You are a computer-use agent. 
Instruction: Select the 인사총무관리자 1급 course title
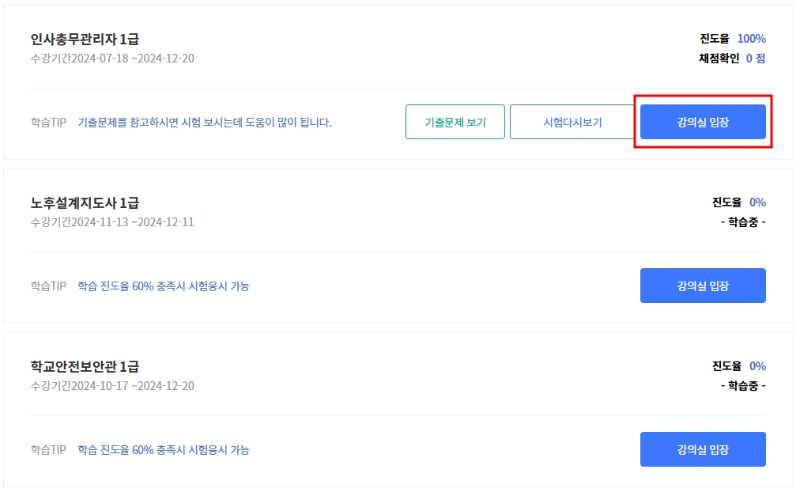click(85, 39)
